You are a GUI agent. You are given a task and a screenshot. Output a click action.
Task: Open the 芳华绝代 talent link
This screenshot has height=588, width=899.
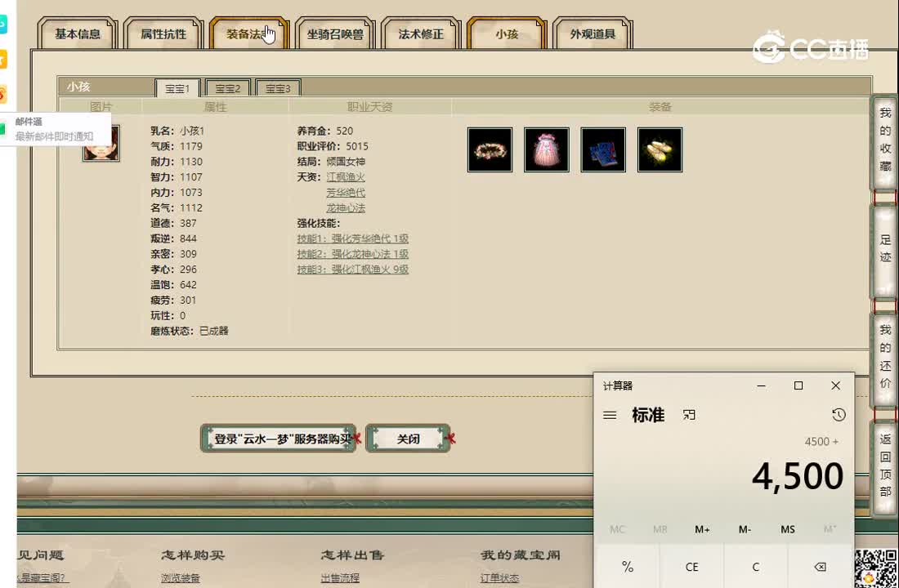tap(346, 193)
